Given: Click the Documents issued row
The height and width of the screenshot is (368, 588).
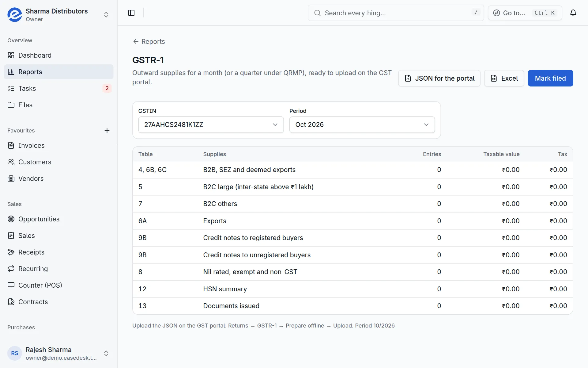Looking at the screenshot, I should (352, 306).
